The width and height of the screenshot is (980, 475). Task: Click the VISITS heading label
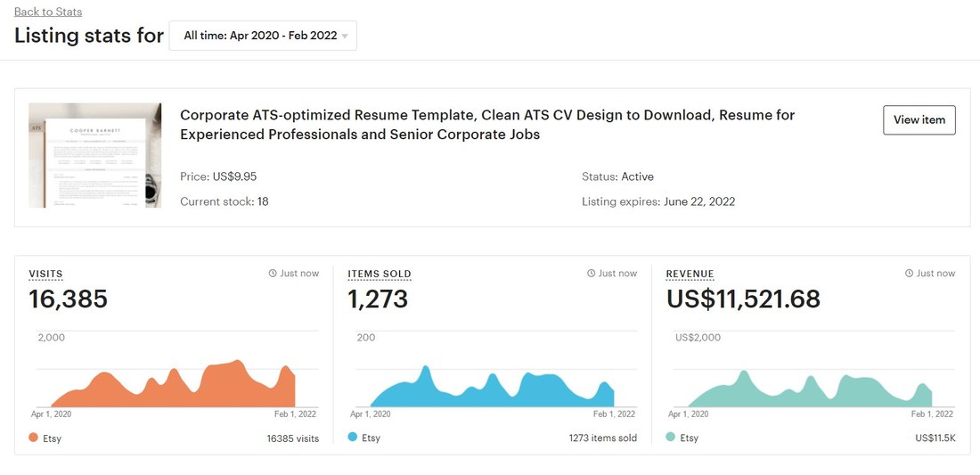coord(45,274)
